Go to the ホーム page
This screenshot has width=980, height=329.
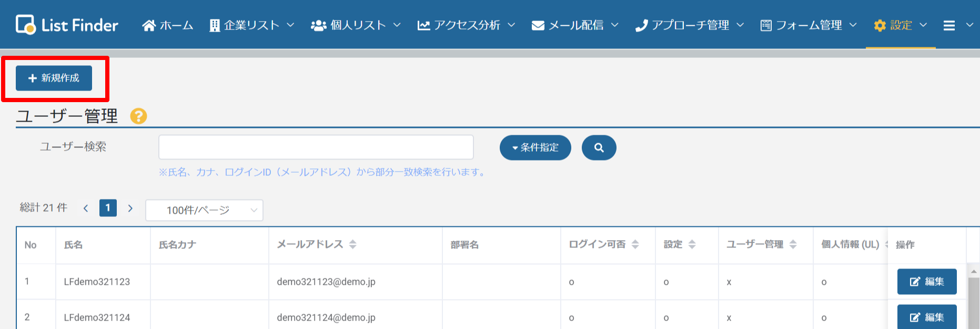click(168, 25)
